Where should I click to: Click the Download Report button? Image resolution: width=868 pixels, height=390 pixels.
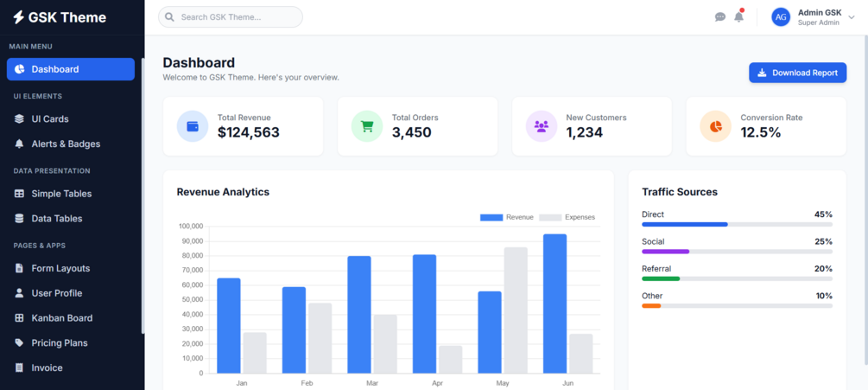click(798, 73)
